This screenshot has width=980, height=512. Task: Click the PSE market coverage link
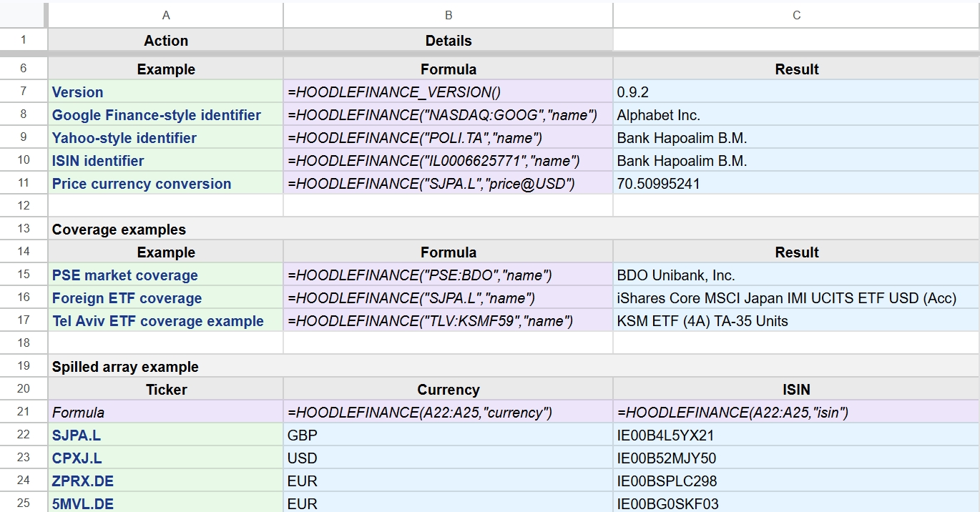click(123, 275)
